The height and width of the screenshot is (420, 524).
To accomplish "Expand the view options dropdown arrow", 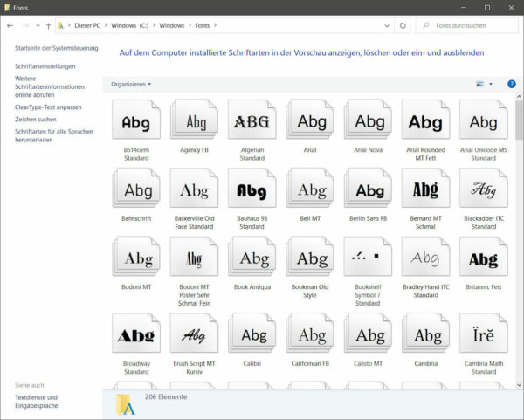I will tap(491, 84).
